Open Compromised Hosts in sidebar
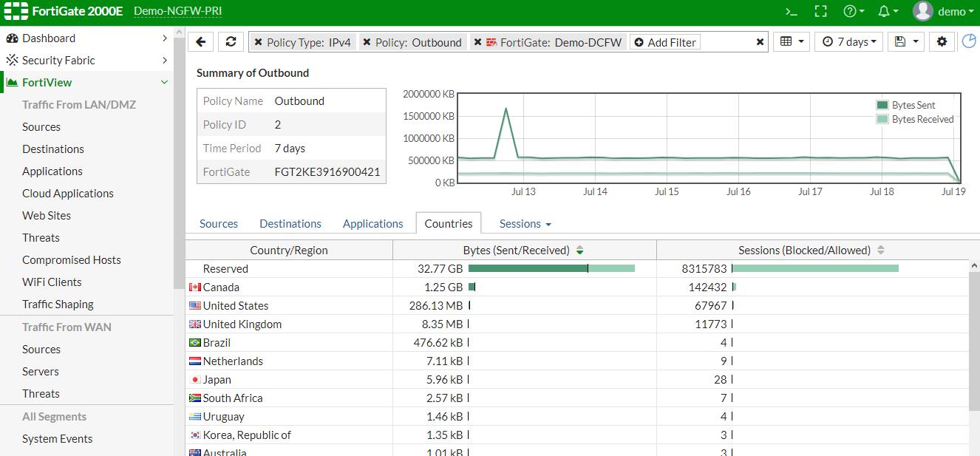The height and width of the screenshot is (456, 980). coord(71,260)
